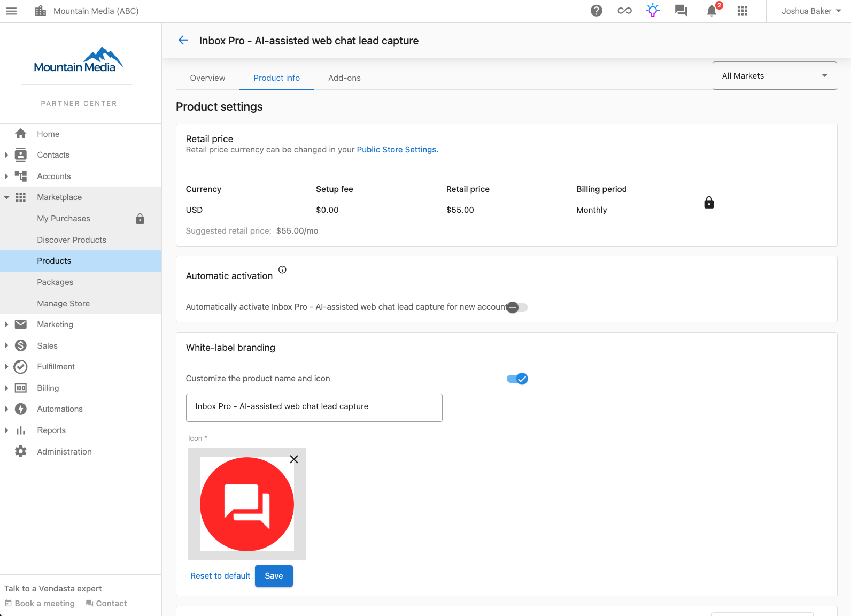Click the Marketing envelope icon

(x=21, y=324)
